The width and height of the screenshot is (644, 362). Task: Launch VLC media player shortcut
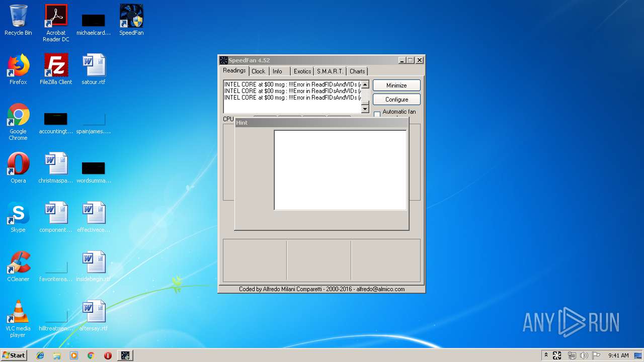click(18, 319)
